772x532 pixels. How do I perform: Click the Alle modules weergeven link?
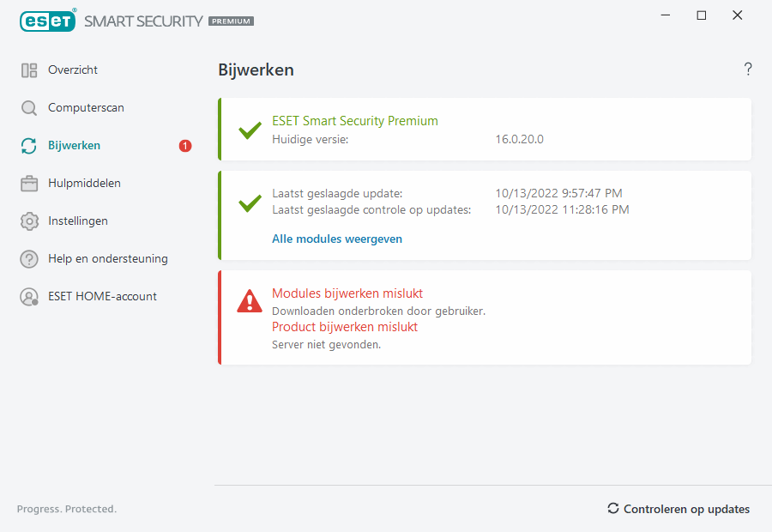click(x=337, y=239)
